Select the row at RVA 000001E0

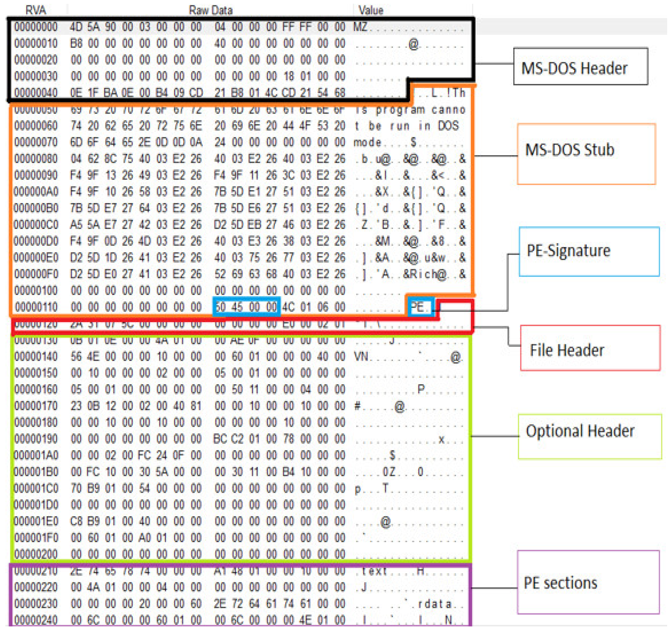click(x=36, y=521)
